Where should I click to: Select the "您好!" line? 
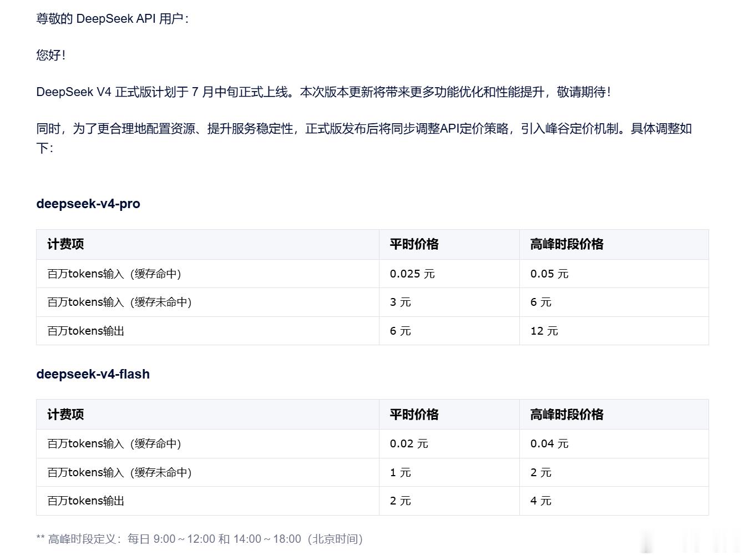50,55
